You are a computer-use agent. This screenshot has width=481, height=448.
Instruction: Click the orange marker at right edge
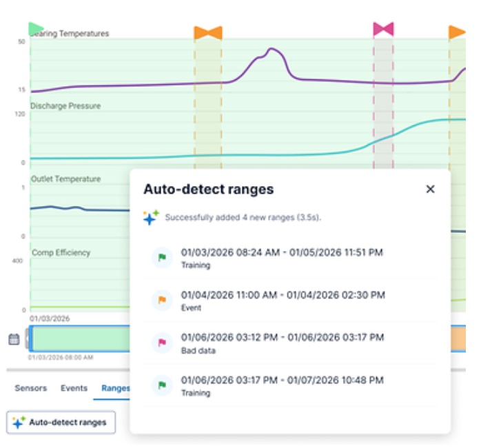[x=456, y=32]
